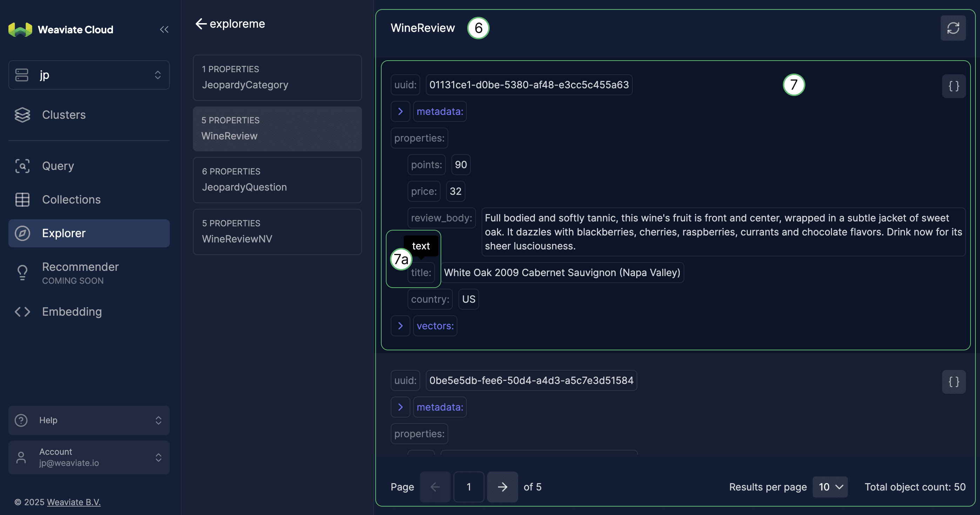Select JeopardyQuestion from collections list
The height and width of the screenshot is (515, 980).
(277, 180)
